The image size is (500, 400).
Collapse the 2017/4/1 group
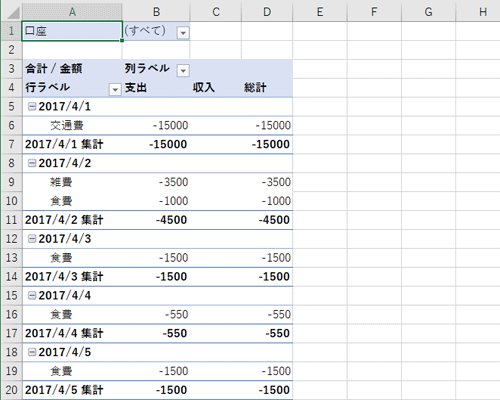(x=32, y=106)
